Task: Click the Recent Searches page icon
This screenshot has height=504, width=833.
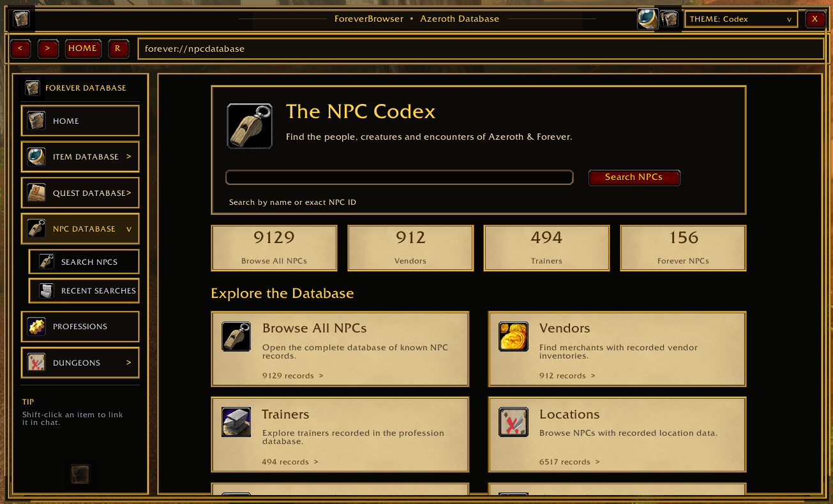Action: [47, 290]
